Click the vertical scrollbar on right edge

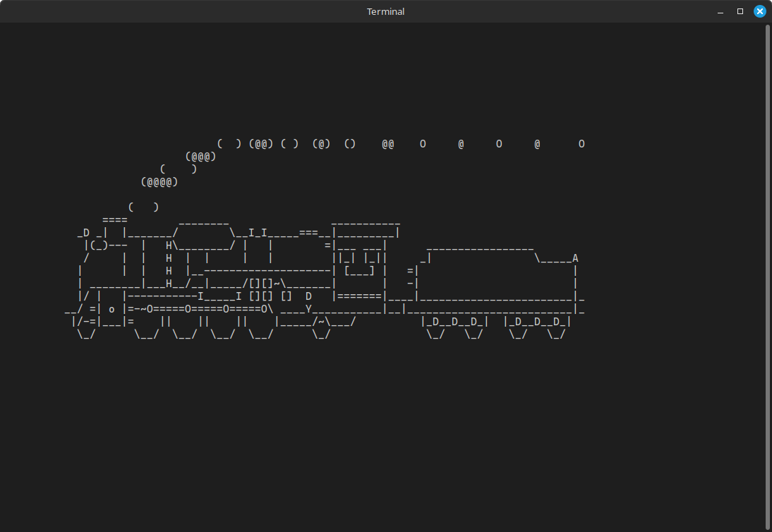tap(768, 277)
